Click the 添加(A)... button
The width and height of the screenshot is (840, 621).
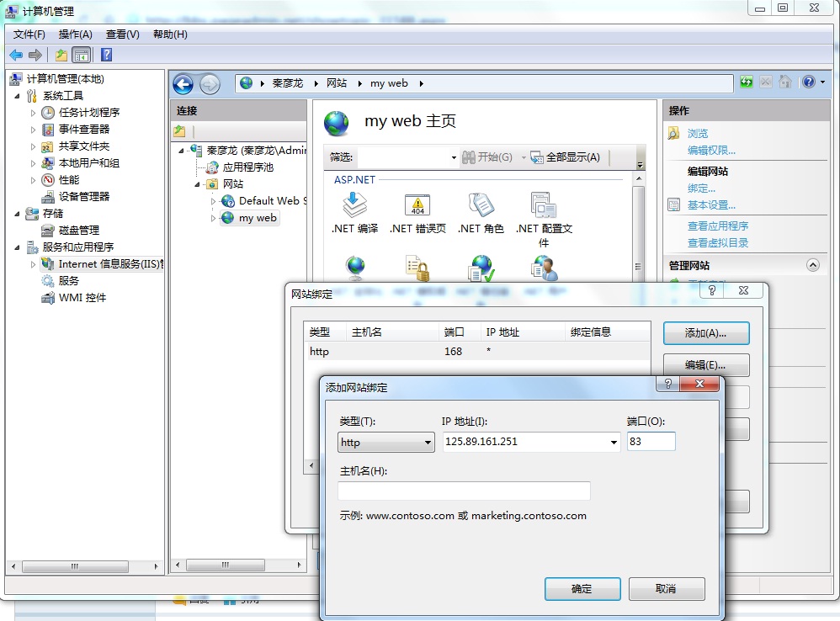(x=705, y=333)
